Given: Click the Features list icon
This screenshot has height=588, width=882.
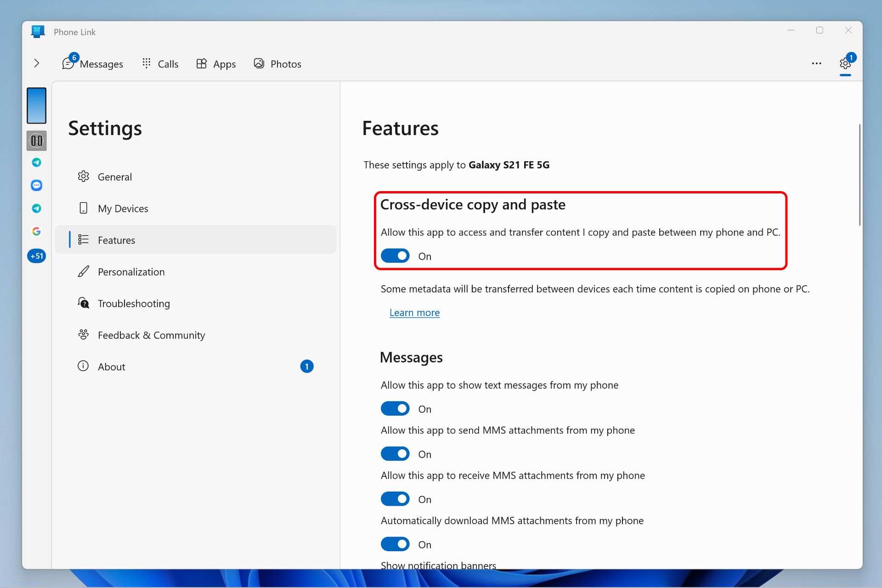Looking at the screenshot, I should (83, 239).
